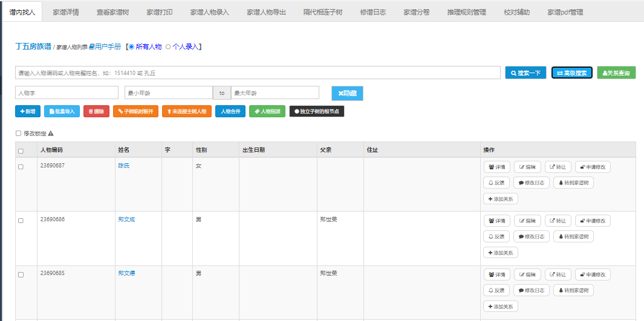Image resolution: width=644 pixels, height=321 pixels.
Task: Open the 家谱人物导出 tab
Action: coord(267,12)
